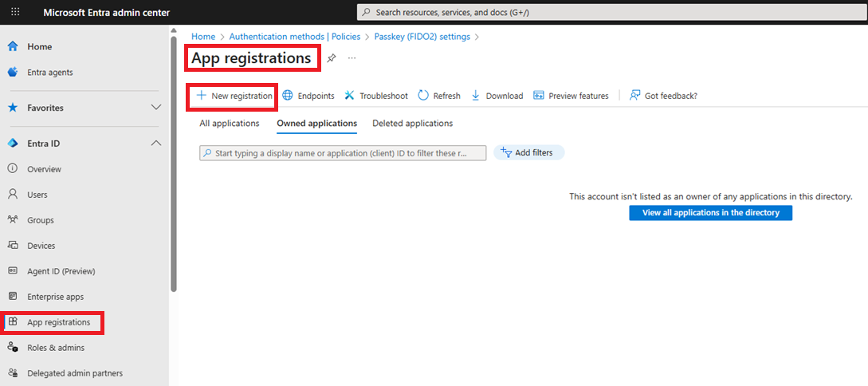Image resolution: width=868 pixels, height=386 pixels.
Task: Click the Microsoft Entra admin center title
Action: tap(107, 12)
